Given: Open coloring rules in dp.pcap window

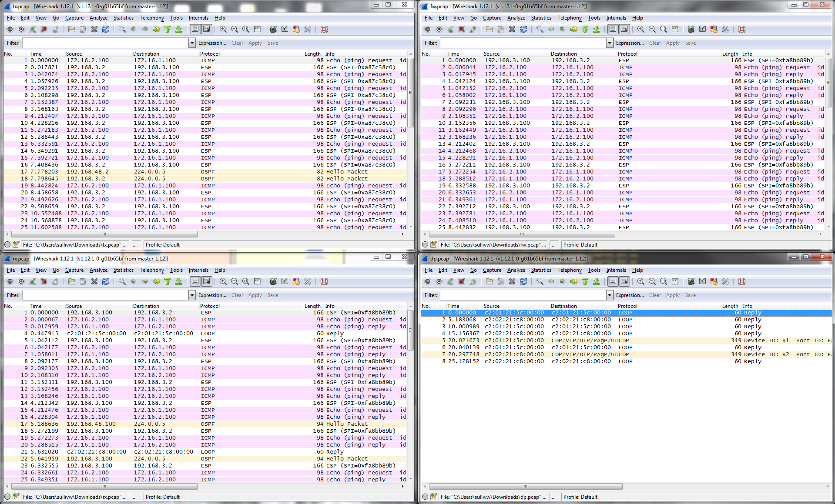Looking at the screenshot, I should [714, 281].
